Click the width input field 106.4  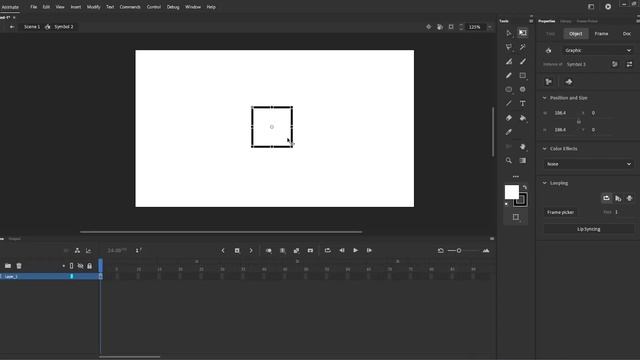coord(560,113)
